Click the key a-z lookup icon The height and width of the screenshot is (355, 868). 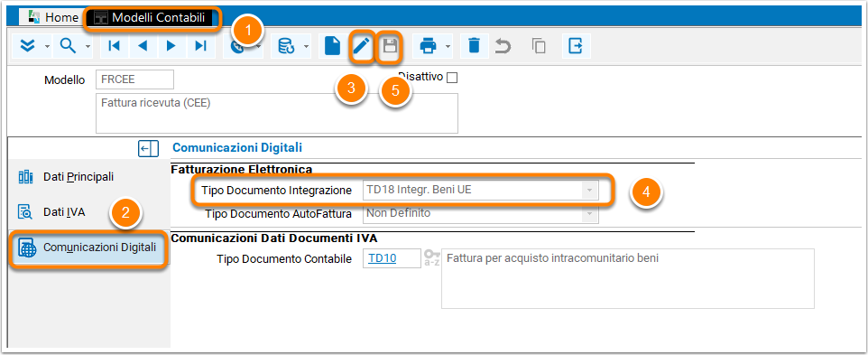[x=431, y=258]
